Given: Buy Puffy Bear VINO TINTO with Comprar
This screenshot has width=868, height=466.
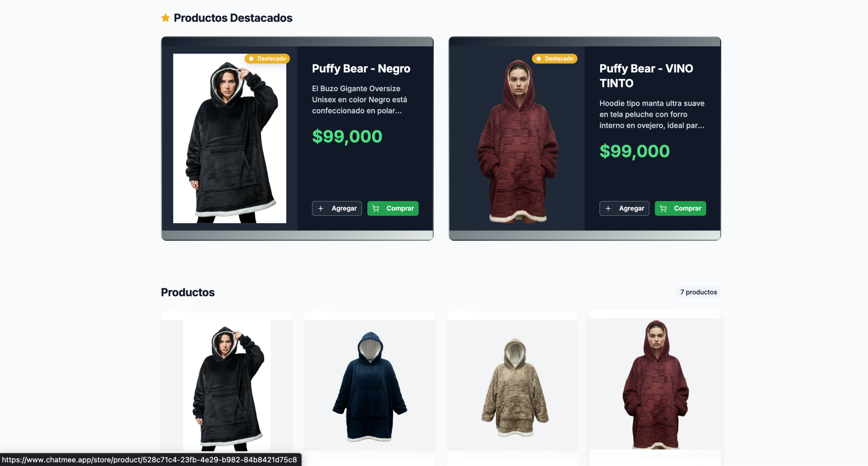Looking at the screenshot, I should [x=680, y=208].
